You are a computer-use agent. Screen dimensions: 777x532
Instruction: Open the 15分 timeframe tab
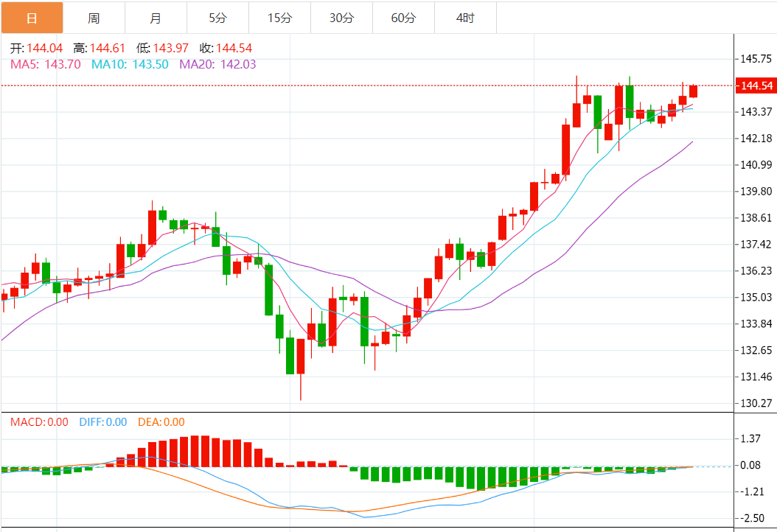tap(279, 18)
